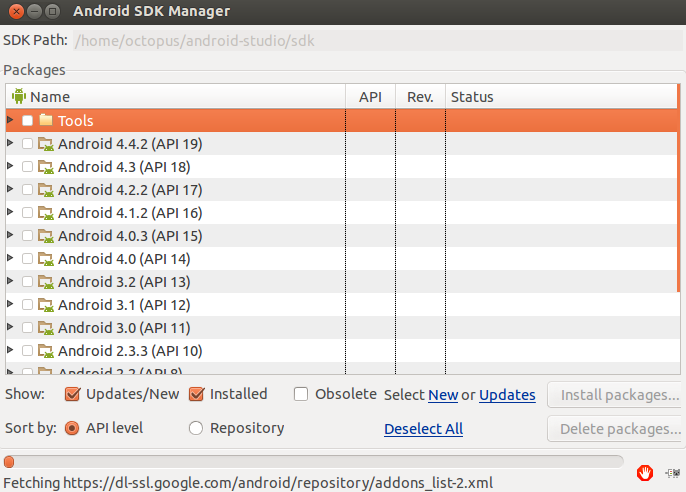Viewport: 686px width, 492px height.
Task: Click the Tools folder icon
Action: pyautogui.click(x=46, y=119)
